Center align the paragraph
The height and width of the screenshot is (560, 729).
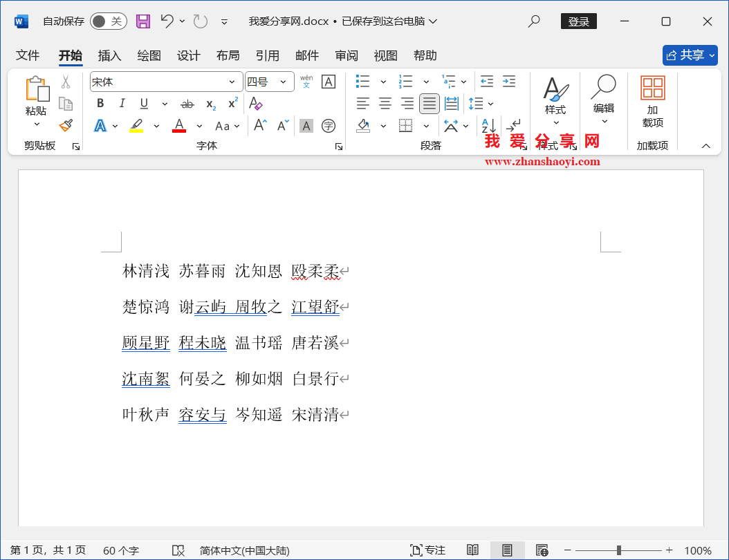(x=385, y=103)
